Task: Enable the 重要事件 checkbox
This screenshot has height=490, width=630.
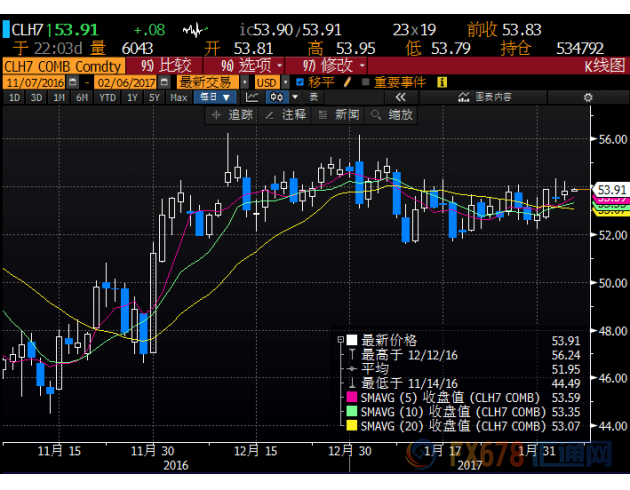Action: (x=364, y=82)
